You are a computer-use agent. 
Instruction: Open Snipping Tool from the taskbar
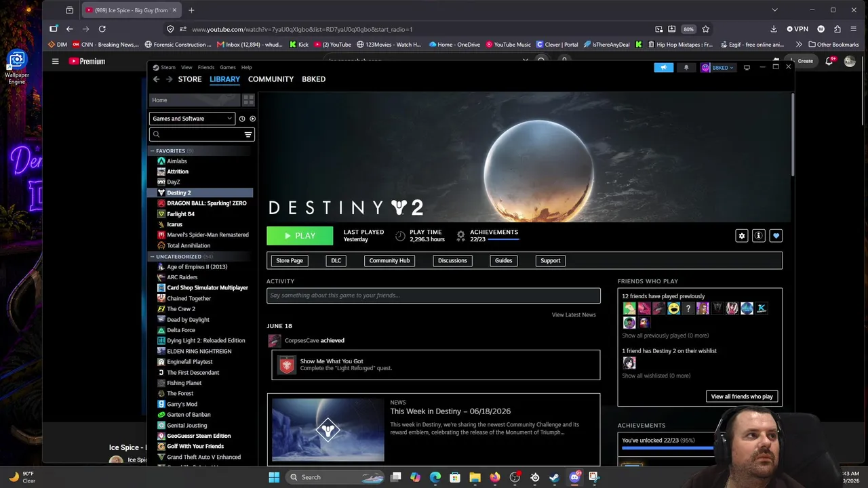(594, 477)
